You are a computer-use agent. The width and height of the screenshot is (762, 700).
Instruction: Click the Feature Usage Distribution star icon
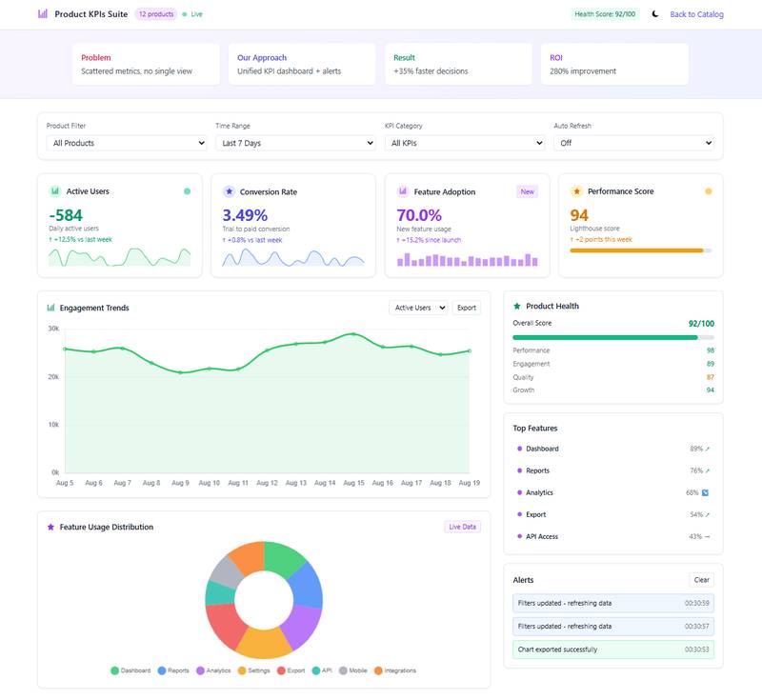(50, 527)
